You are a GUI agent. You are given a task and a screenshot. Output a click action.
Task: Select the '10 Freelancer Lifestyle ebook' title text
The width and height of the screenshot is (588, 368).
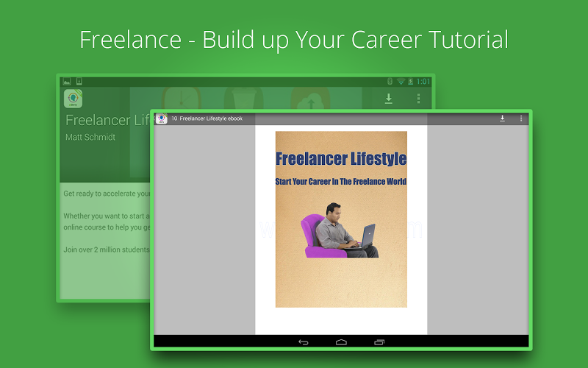coord(207,118)
